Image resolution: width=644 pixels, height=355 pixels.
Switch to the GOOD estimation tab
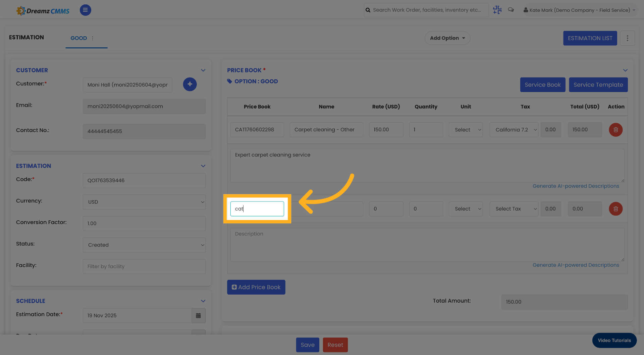(78, 38)
